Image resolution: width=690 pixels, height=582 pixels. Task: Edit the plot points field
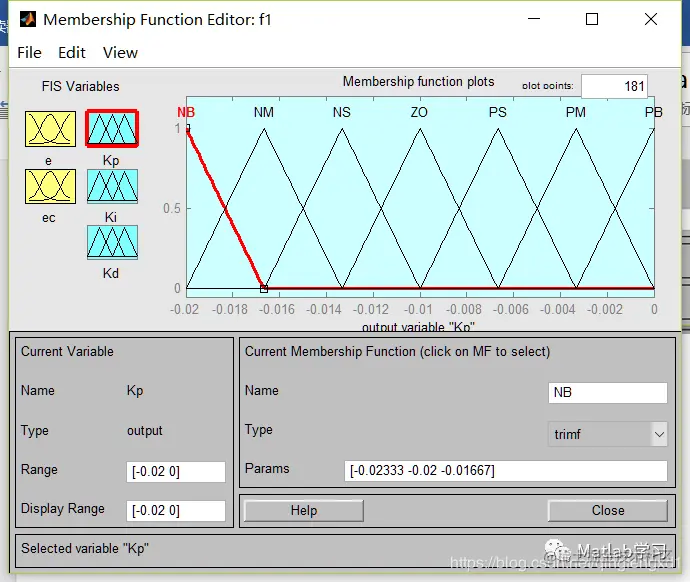click(614, 86)
